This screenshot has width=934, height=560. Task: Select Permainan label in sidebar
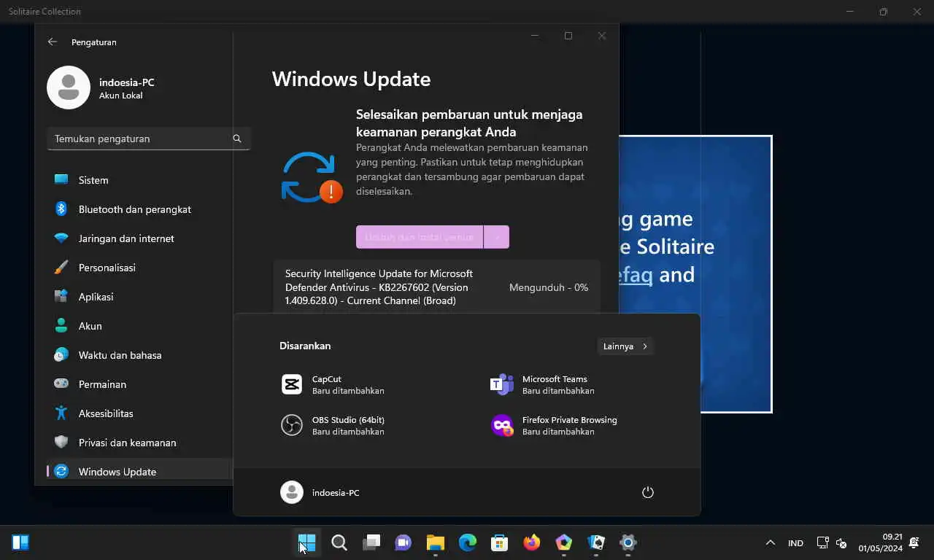102,384
